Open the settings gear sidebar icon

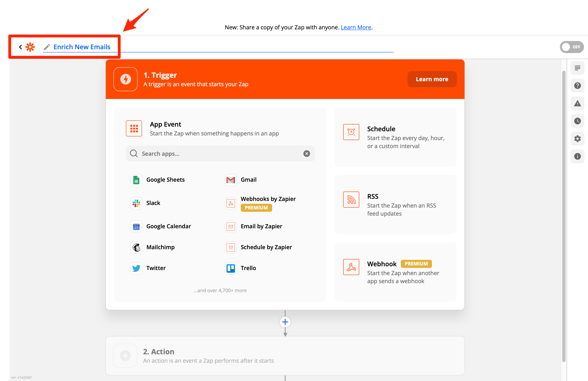(x=577, y=138)
